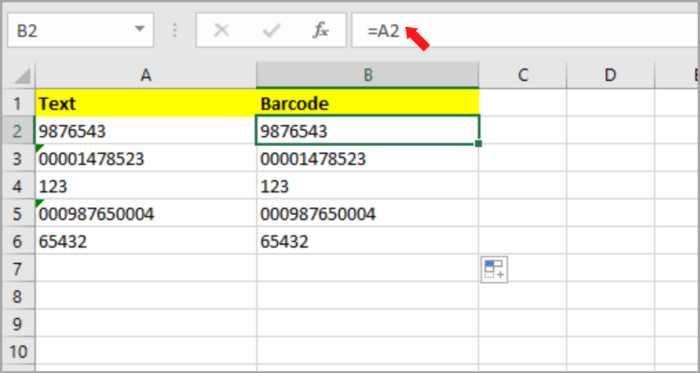Click the yellow Barcode header cell
700x373 pixels.
(367, 103)
